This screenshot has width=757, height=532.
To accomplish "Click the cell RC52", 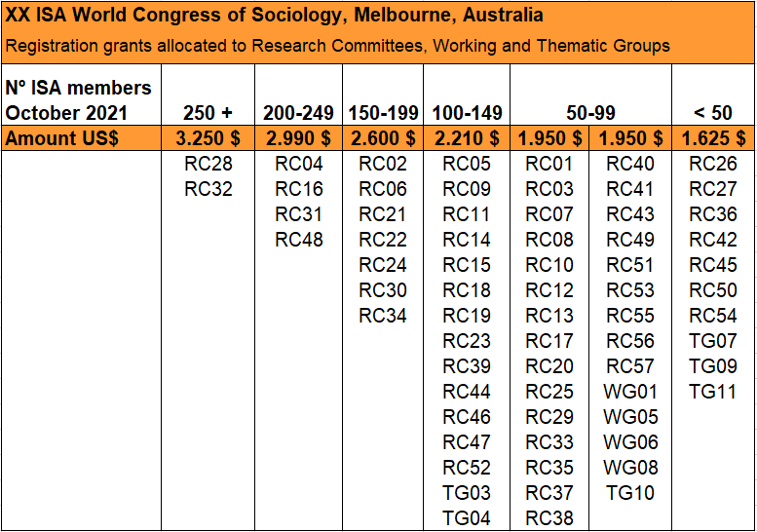I will [x=467, y=468].
